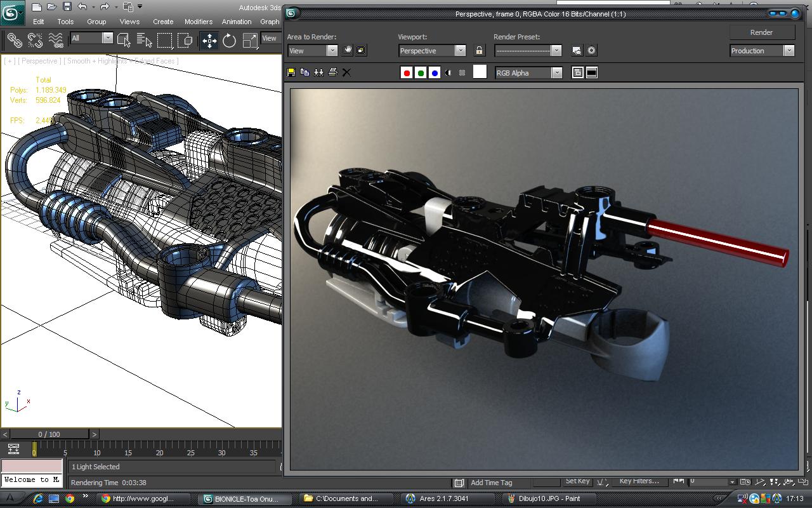
Task: Open the Environment and Effects dialog icon
Action: coord(591,50)
